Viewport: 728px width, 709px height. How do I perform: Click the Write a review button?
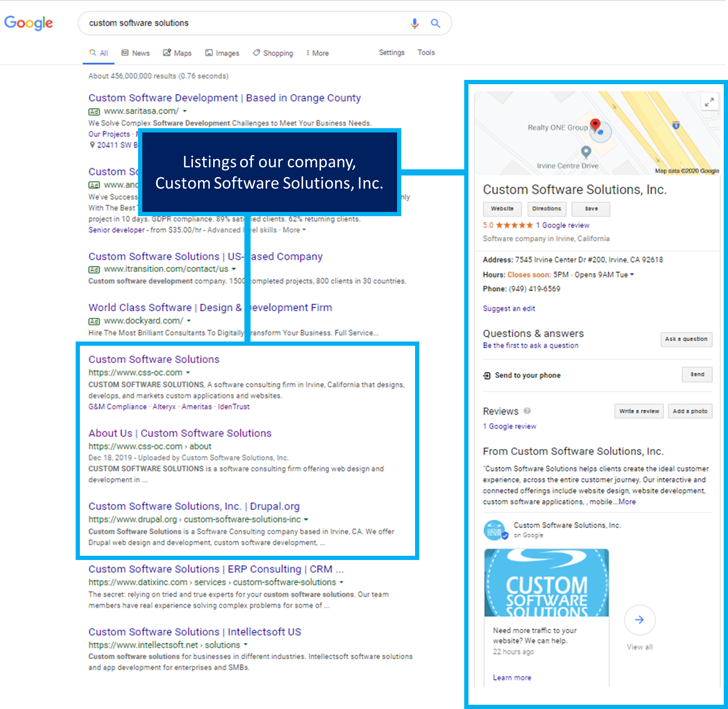[x=639, y=411]
